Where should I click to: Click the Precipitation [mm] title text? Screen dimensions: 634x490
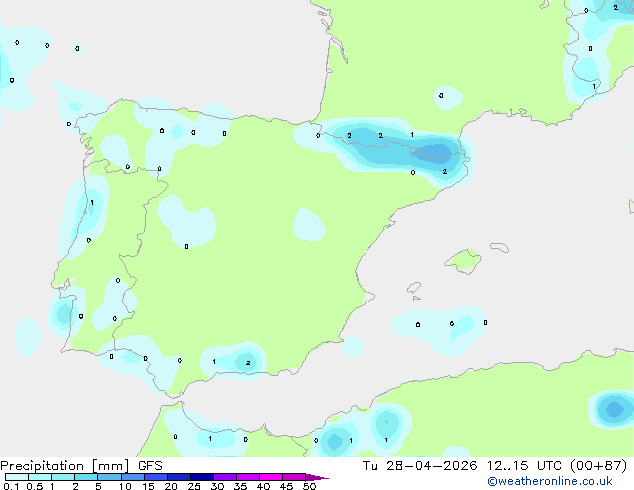point(64,466)
